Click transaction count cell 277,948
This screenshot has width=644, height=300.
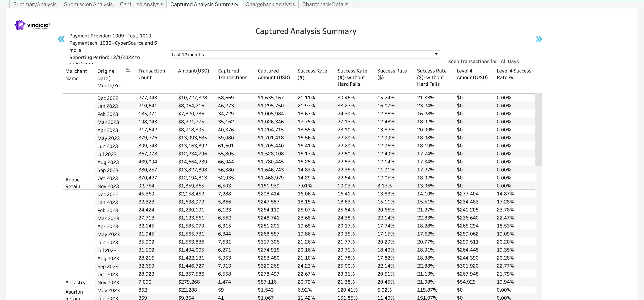(x=148, y=98)
